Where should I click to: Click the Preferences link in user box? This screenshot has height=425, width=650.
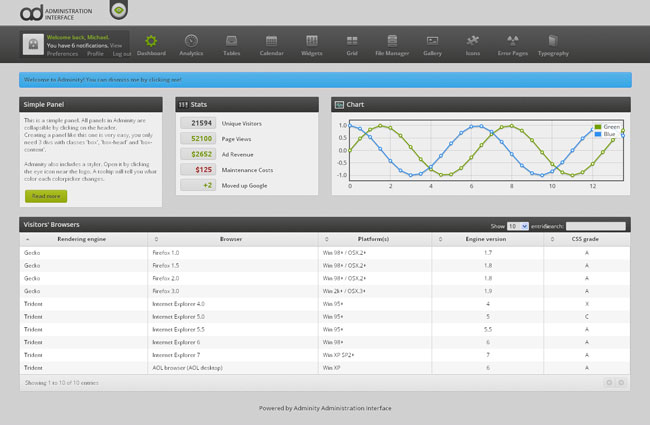tap(62, 54)
